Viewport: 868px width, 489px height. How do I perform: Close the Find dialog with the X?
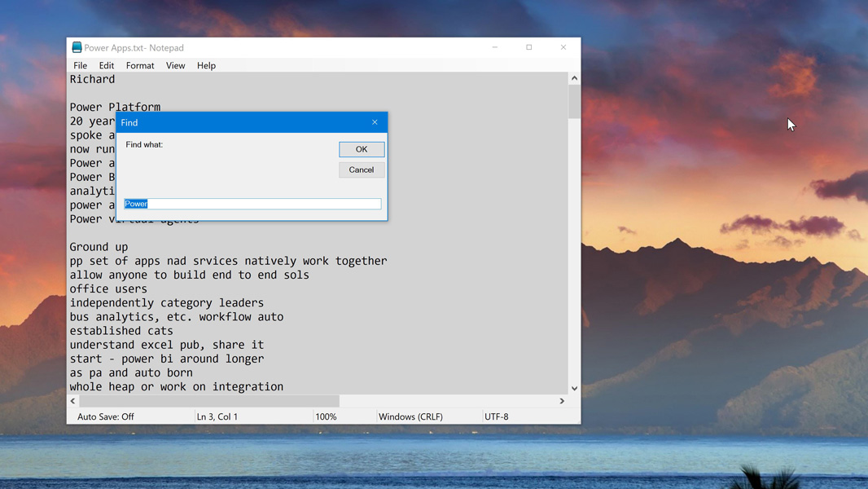[x=375, y=122]
